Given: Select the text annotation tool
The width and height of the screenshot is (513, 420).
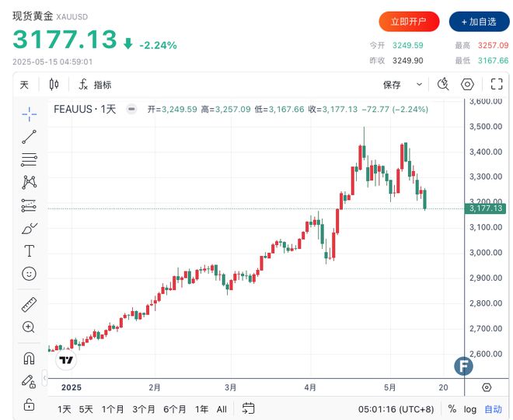Looking at the screenshot, I should 29,250.
